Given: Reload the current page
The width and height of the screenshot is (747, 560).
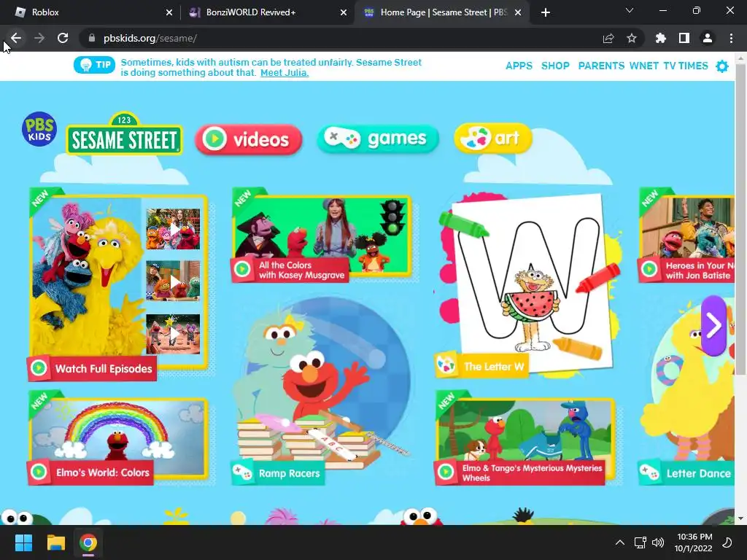Looking at the screenshot, I should click(63, 38).
